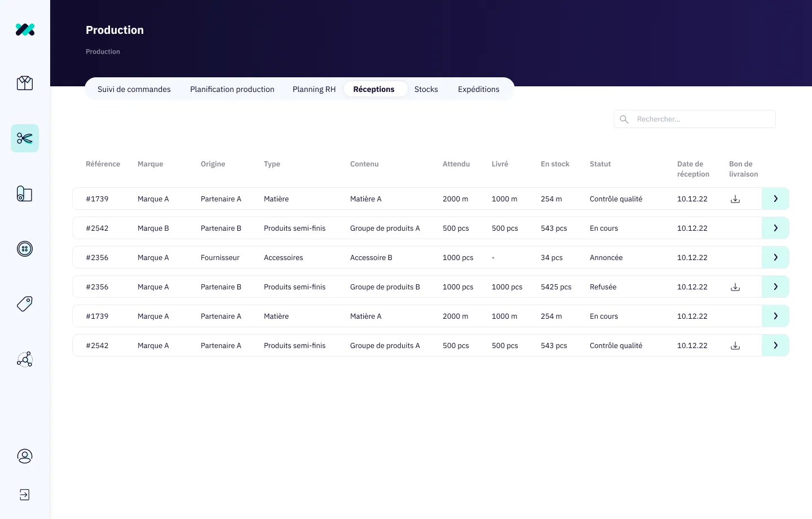812x519 pixels.
Task: Click the Marque B brand cell
Action: (153, 228)
